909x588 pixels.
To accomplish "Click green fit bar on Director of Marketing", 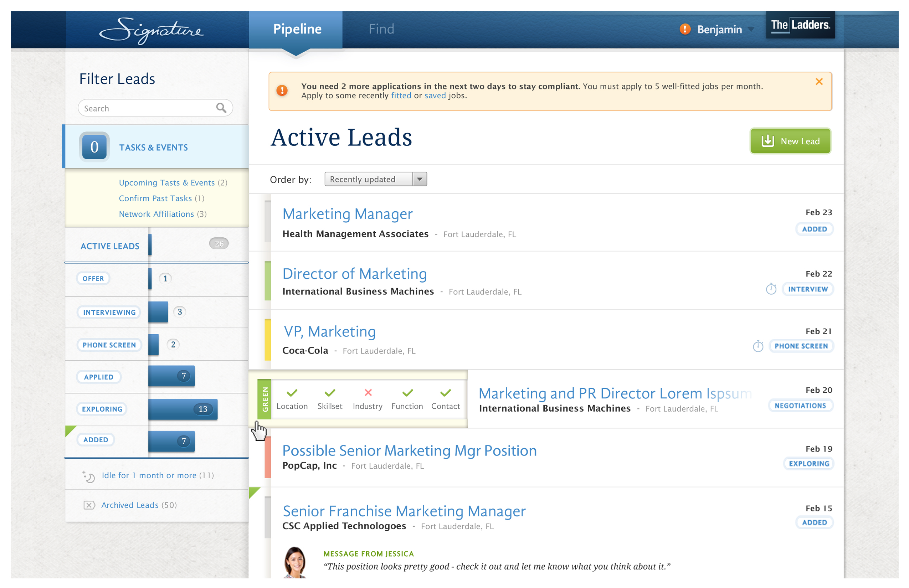I will tap(268, 281).
